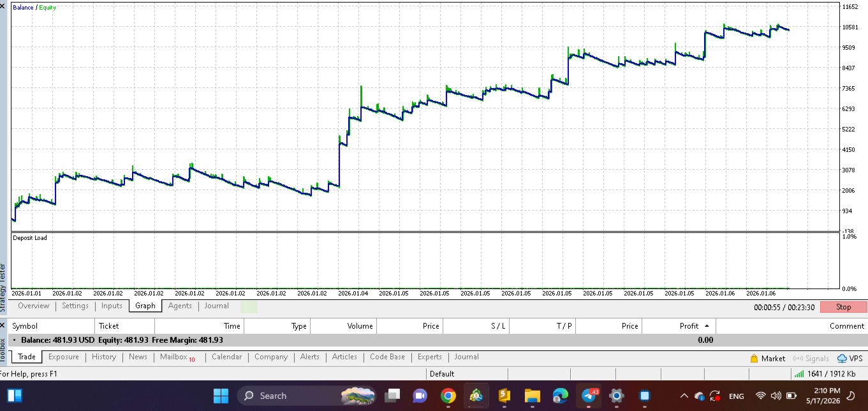Switch to the Inputs tab
This screenshot has height=411, width=868.
(112, 306)
